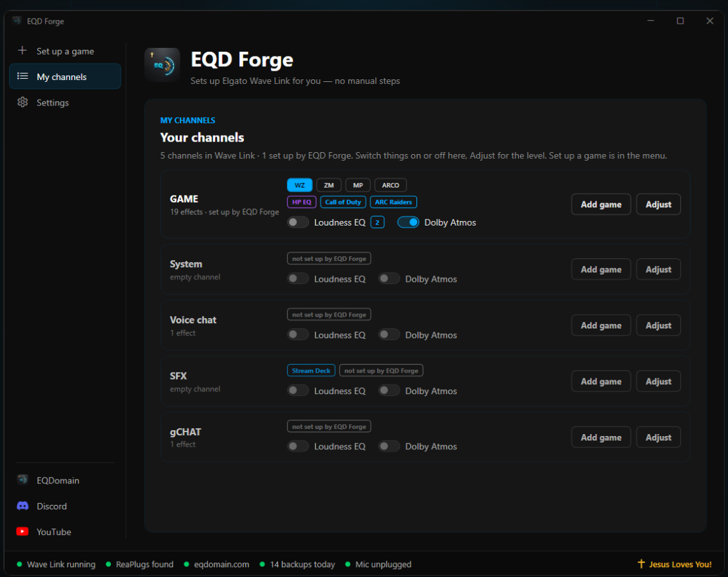The height and width of the screenshot is (577, 728).
Task: Open Set up a game in the sidebar
Action: click(65, 51)
